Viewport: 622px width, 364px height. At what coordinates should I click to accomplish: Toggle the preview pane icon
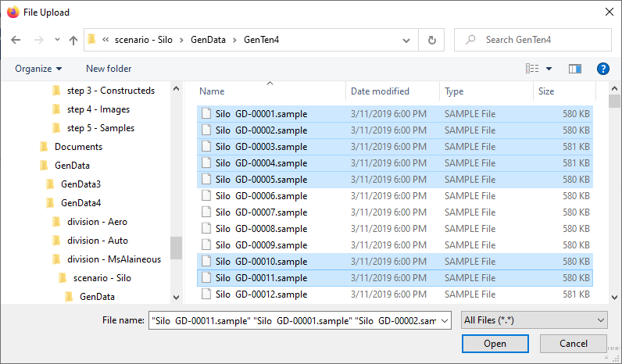point(575,69)
